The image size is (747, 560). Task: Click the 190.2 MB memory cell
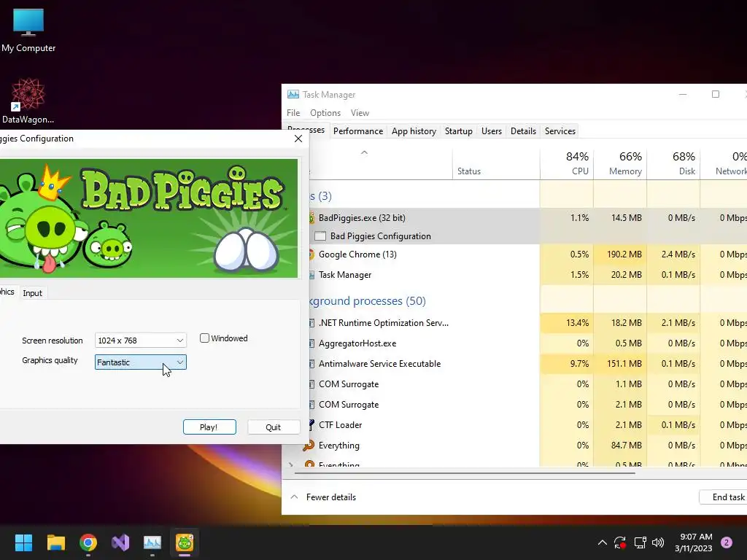tap(620, 254)
